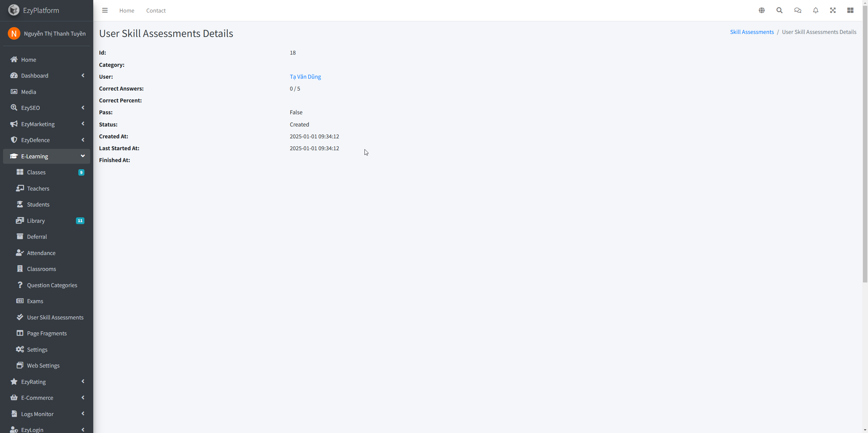This screenshot has width=868, height=433.
Task: Click the search magnifier icon
Action: (x=780, y=11)
